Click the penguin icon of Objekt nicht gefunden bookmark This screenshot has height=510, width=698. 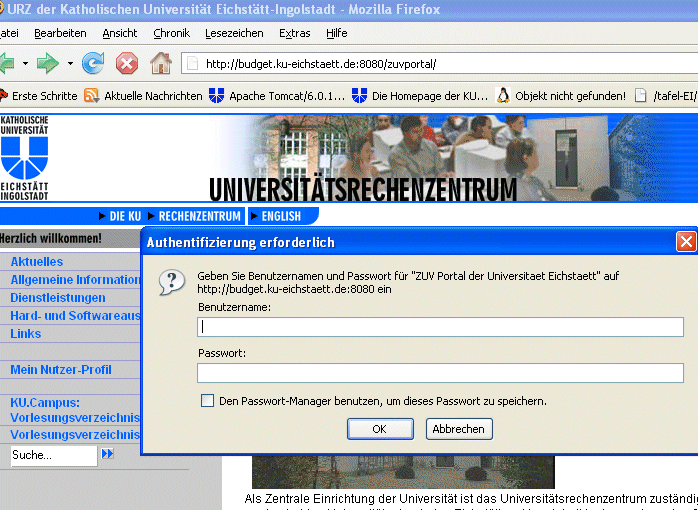503,95
